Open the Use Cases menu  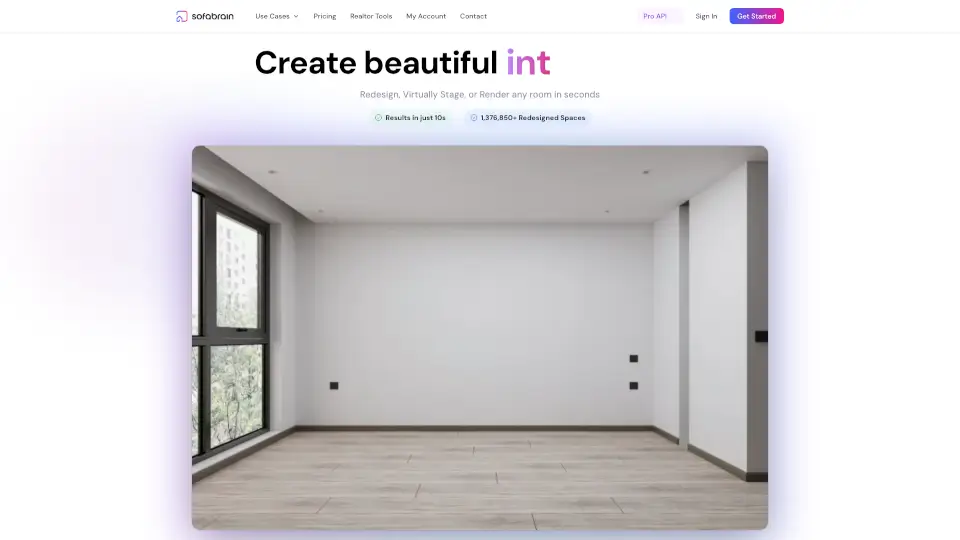pyautogui.click(x=271, y=16)
